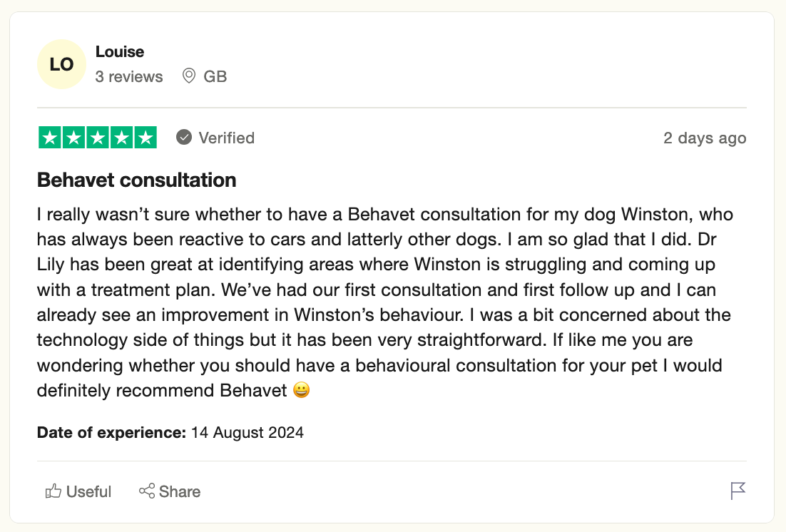Click the review body text paragraph
Viewport: 786px width, 532px height.
(x=385, y=302)
